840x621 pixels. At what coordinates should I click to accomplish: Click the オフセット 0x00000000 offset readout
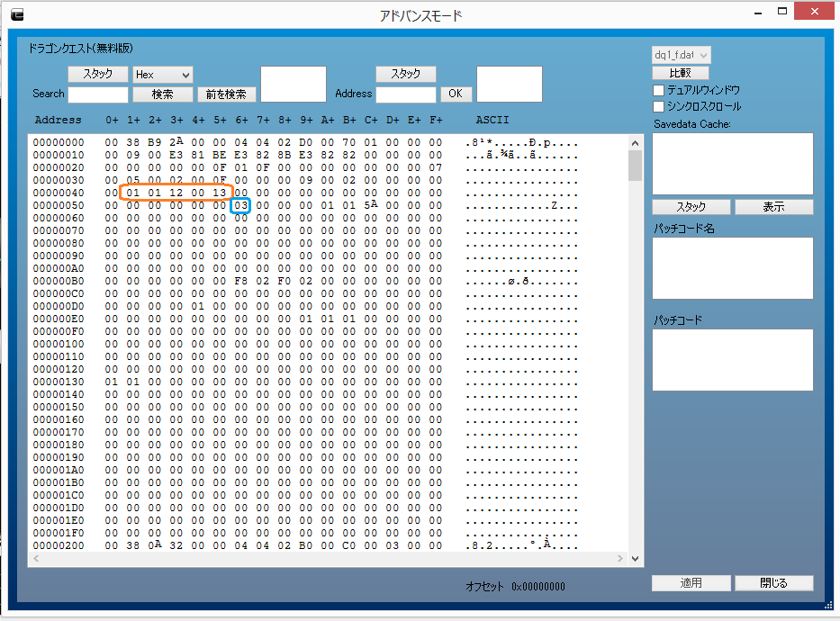[x=515, y=587]
